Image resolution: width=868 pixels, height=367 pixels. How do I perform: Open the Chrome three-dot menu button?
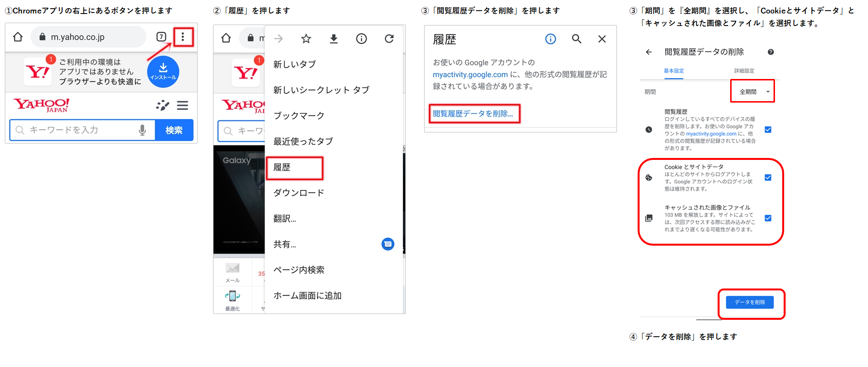coord(183,37)
